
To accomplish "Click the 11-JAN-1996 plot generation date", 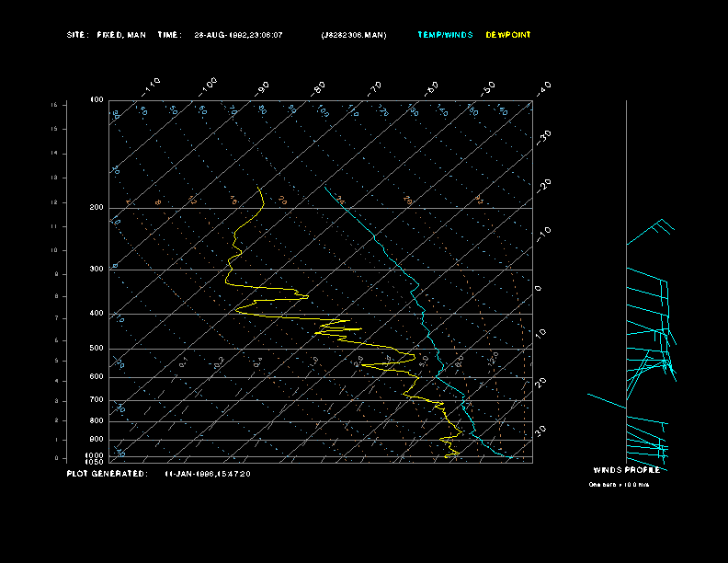I will coord(208,474).
